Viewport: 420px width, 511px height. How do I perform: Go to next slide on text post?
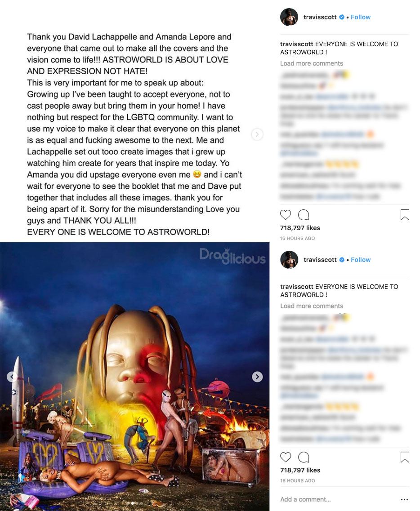tap(257, 134)
